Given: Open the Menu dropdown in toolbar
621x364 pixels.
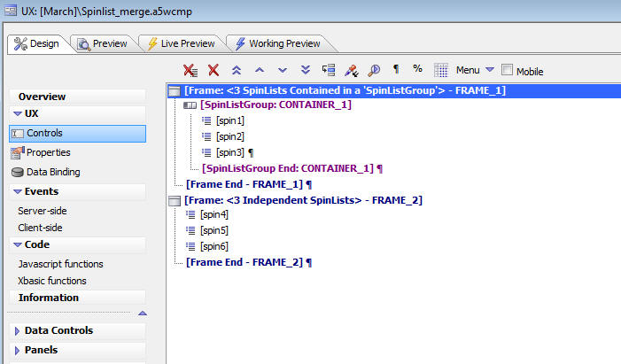Looking at the screenshot, I should (x=475, y=70).
